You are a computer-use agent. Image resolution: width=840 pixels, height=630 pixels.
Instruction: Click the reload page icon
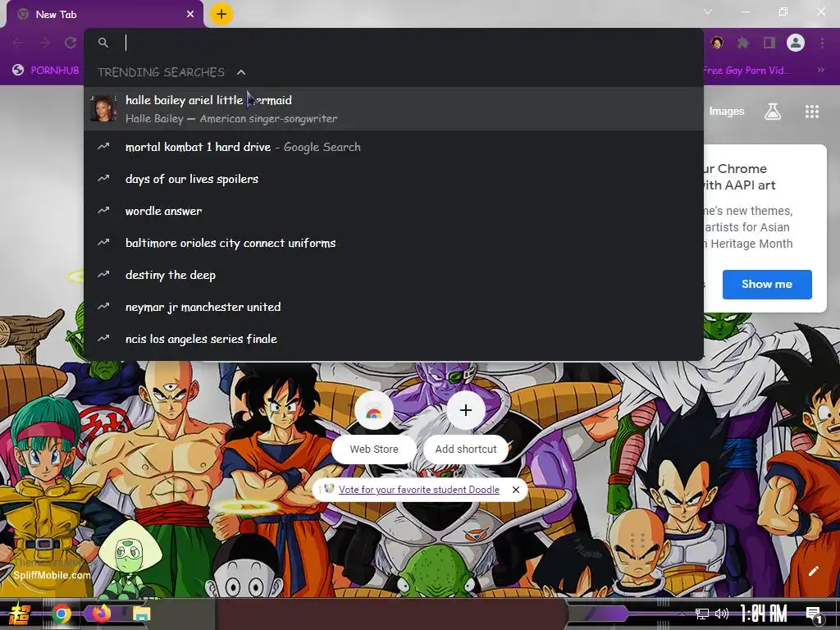[71, 43]
